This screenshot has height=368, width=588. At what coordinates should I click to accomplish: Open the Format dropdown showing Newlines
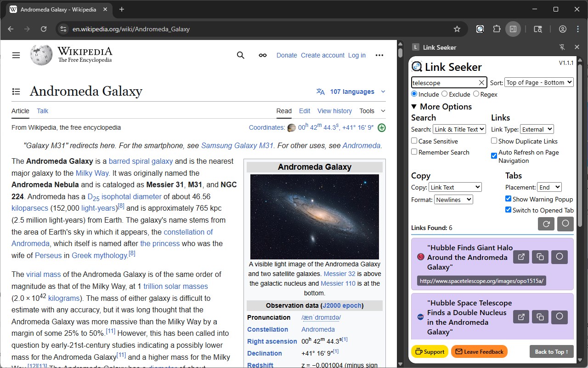tap(453, 200)
